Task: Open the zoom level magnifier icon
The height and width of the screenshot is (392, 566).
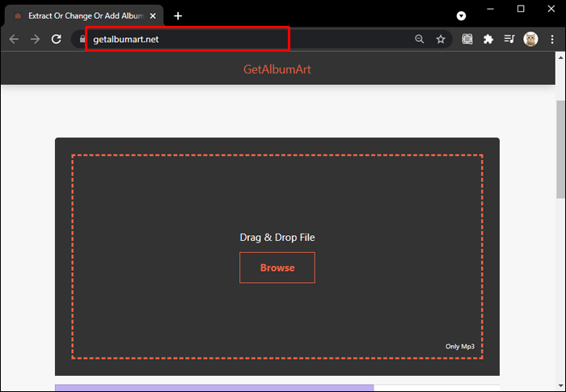Action: pos(419,39)
